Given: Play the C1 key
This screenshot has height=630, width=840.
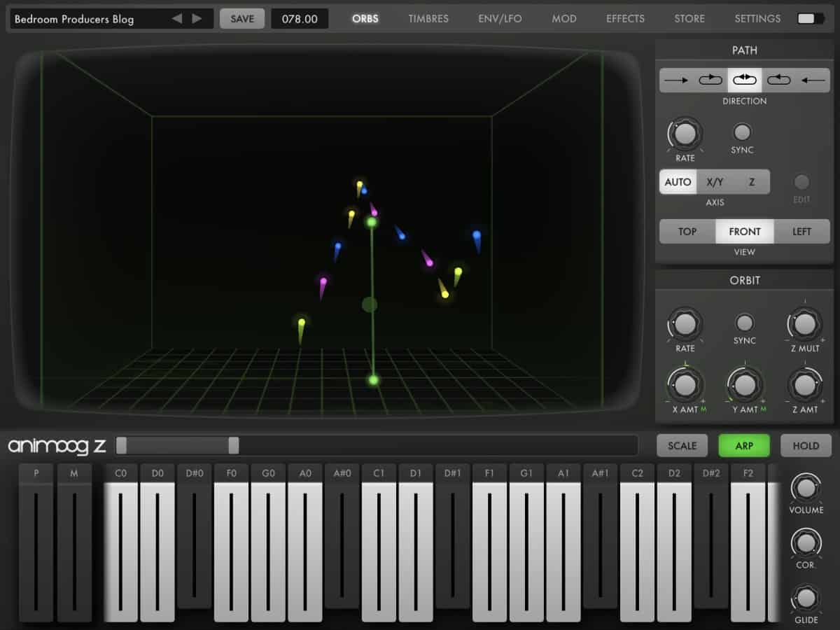Looking at the screenshot, I should (379, 542).
